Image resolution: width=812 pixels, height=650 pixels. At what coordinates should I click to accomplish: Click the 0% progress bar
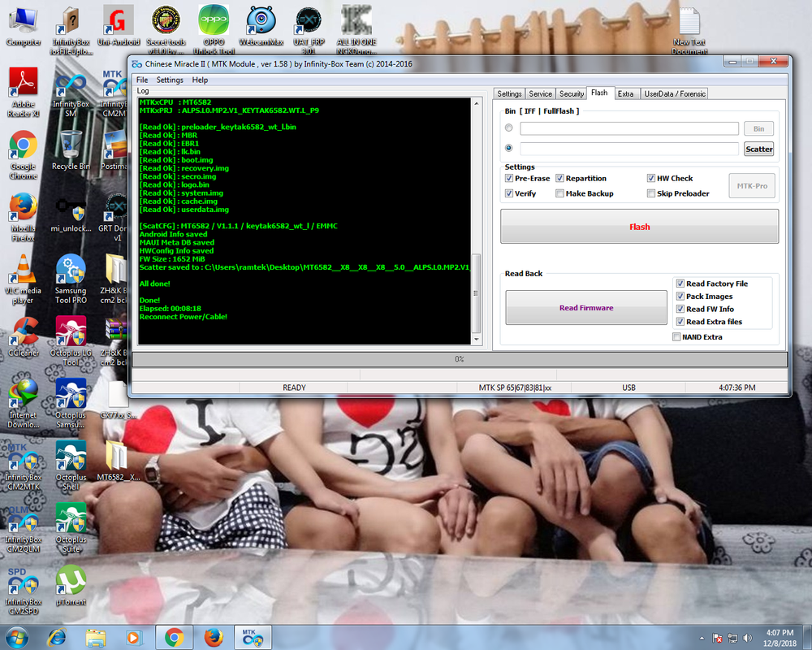coord(460,359)
